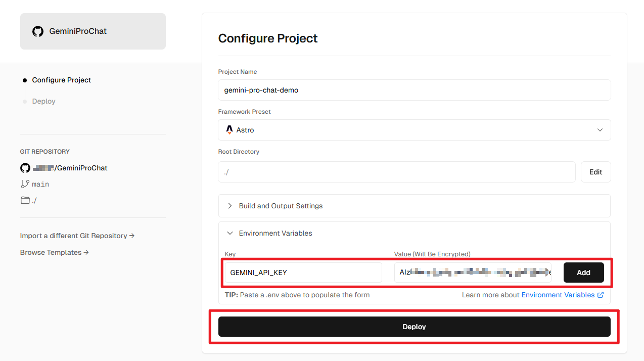Add the GEMINI_API_KEY environment variable
The width and height of the screenshot is (644, 361).
[x=583, y=273]
